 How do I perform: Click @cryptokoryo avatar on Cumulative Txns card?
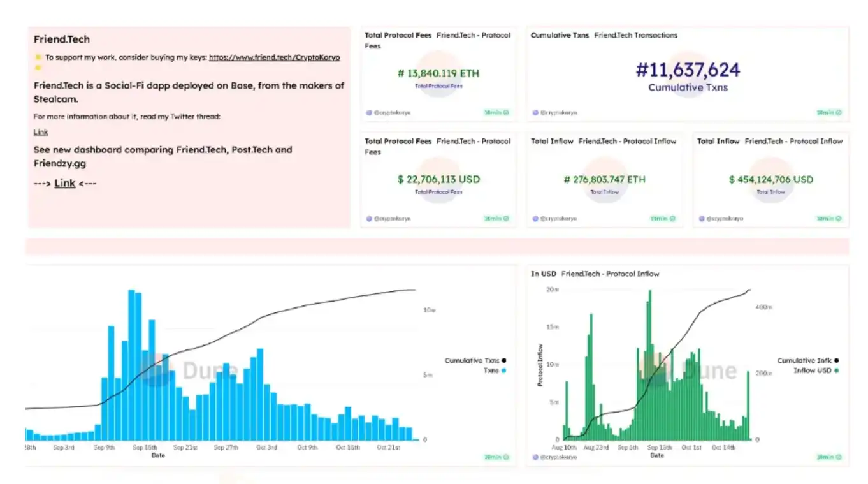click(535, 112)
